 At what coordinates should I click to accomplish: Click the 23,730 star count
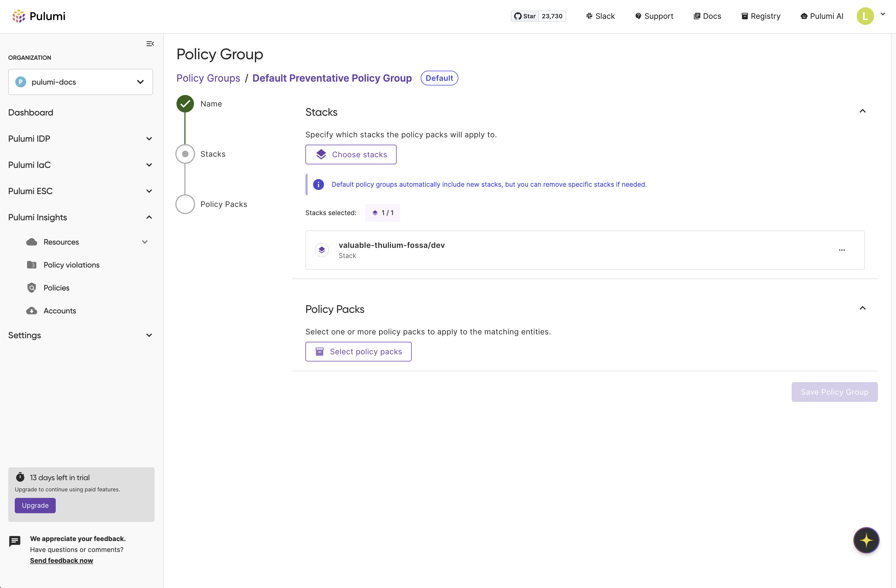(552, 16)
